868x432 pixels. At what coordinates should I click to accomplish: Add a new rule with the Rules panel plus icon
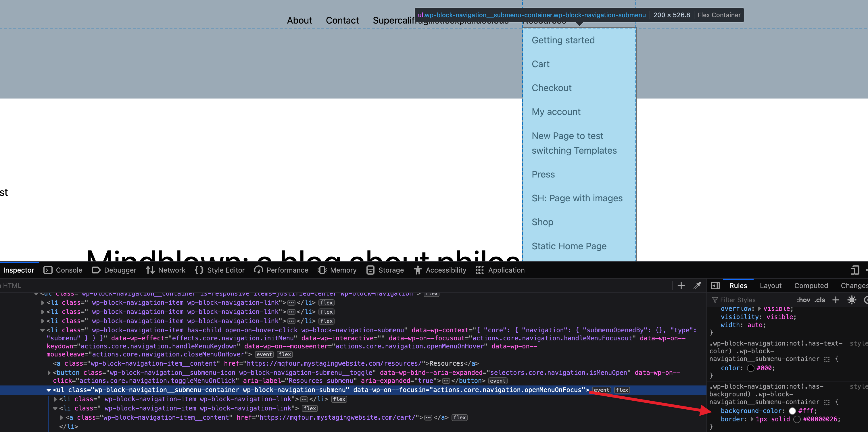point(836,300)
